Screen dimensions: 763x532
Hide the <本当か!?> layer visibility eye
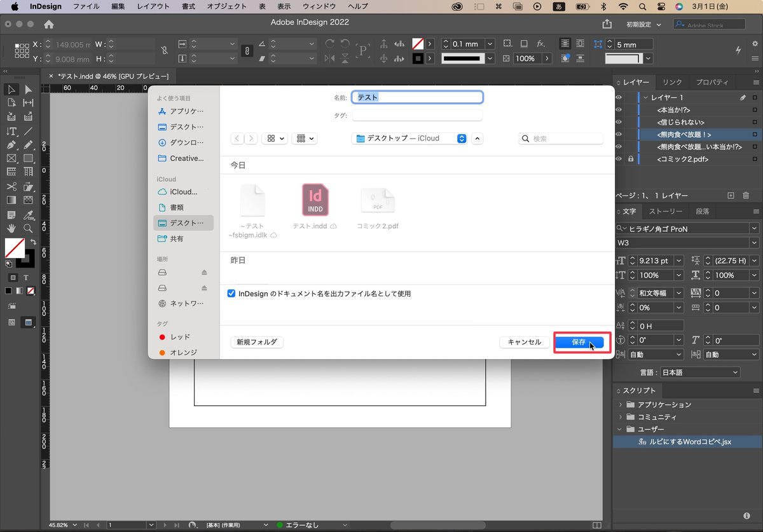click(618, 111)
